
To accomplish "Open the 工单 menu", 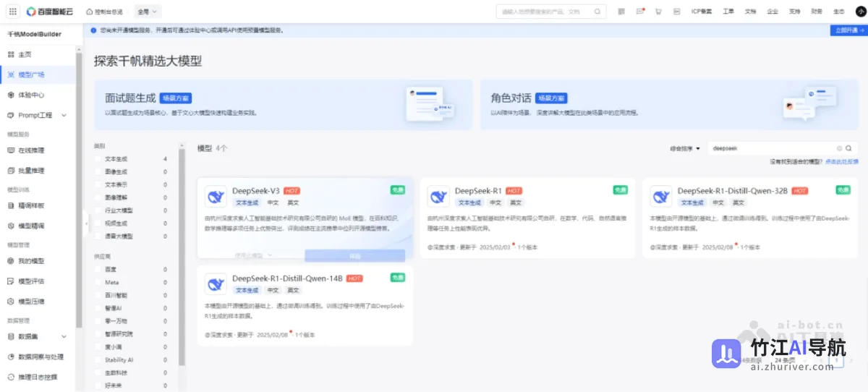I will coord(728,12).
